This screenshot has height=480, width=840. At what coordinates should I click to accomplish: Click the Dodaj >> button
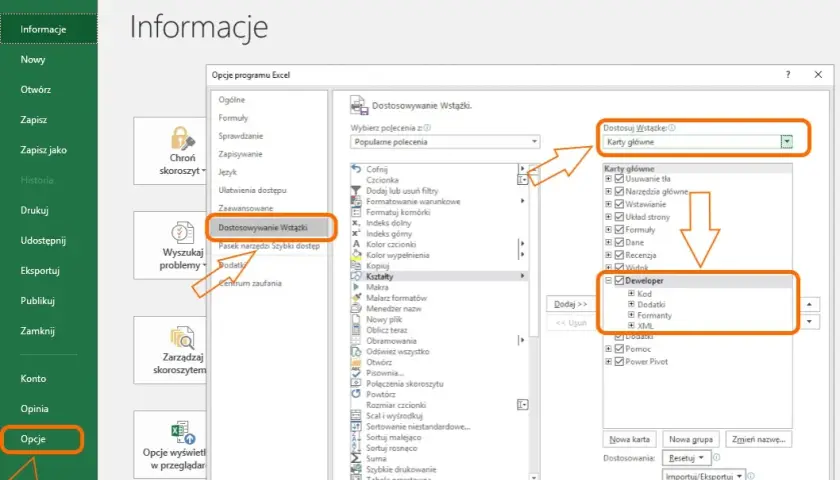(571, 304)
